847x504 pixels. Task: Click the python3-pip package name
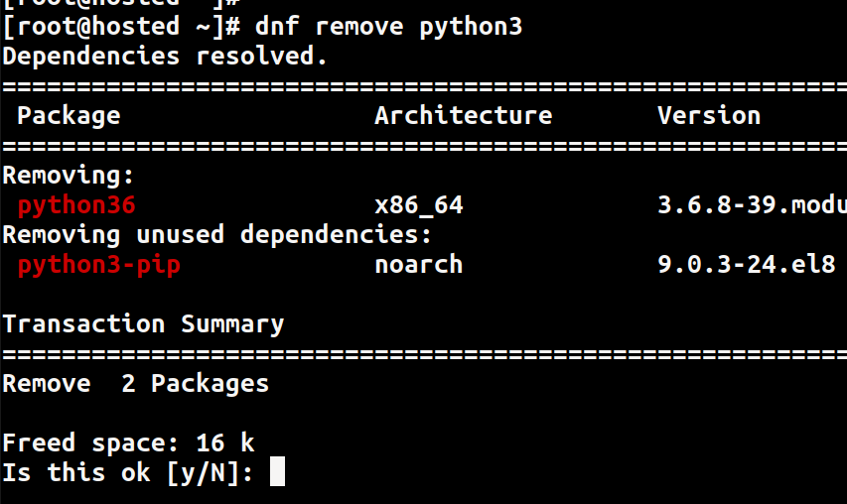click(x=99, y=266)
